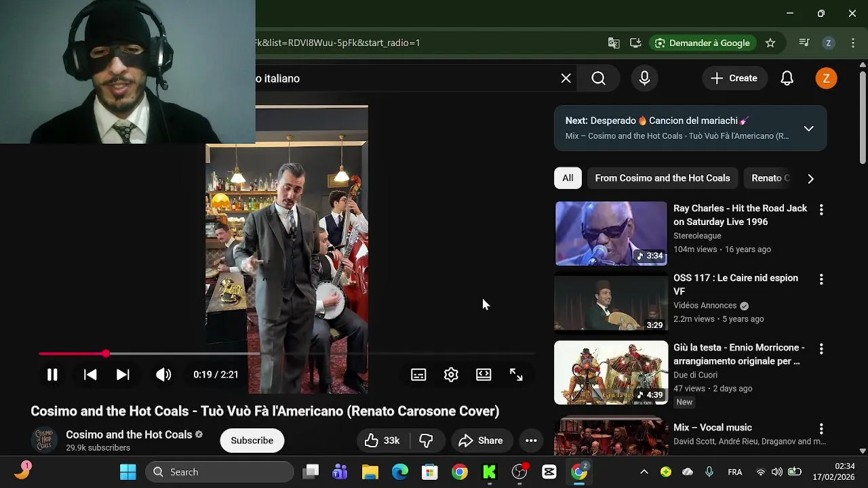The image size is (868, 488).
Task: Bookmark this page with star icon
Action: click(x=770, y=43)
